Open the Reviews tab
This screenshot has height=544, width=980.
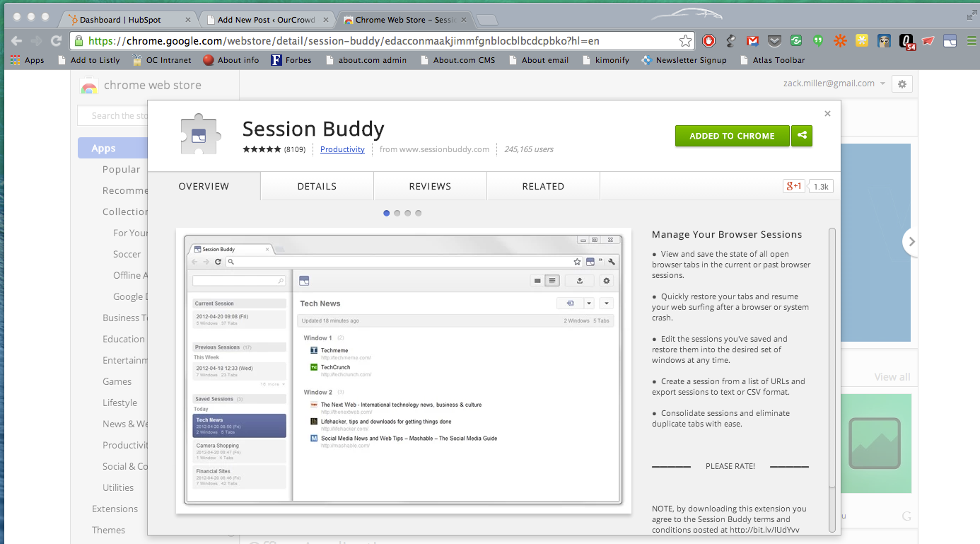pos(430,187)
